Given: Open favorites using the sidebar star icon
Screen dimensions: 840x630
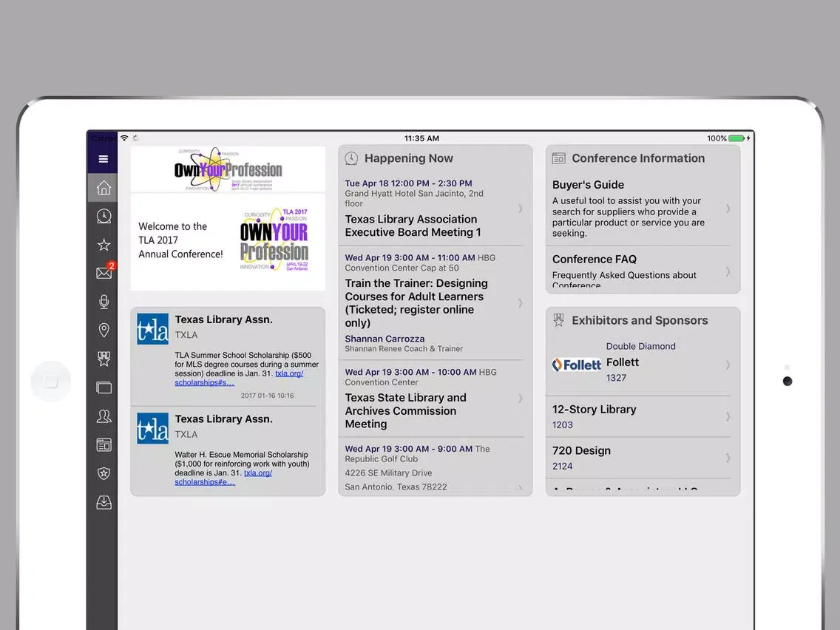Looking at the screenshot, I should coord(104,245).
